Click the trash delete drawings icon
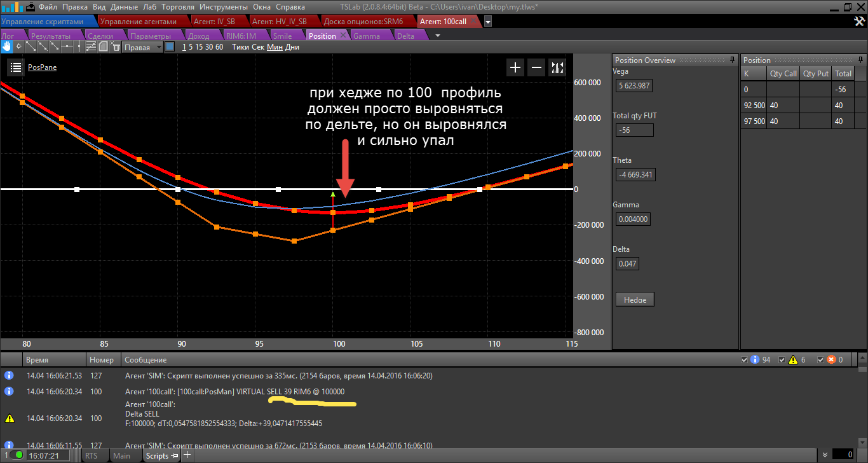This screenshot has width=868, height=463. pyautogui.click(x=116, y=47)
